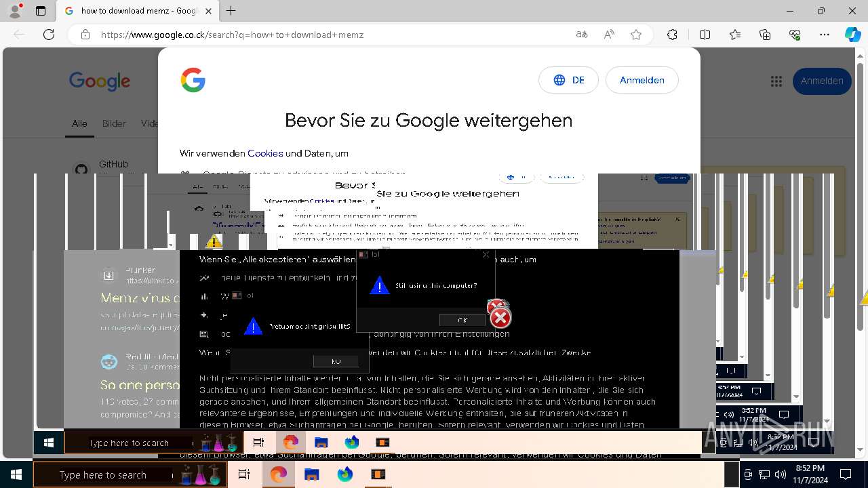Switch to the Alle search tab
Screen dimensions: 868x488
(79, 123)
